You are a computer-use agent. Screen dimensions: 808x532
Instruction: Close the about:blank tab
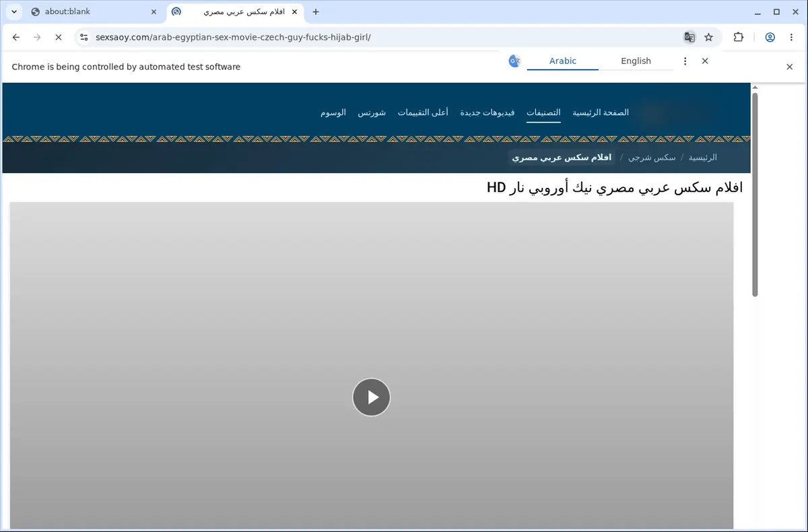pyautogui.click(x=154, y=11)
